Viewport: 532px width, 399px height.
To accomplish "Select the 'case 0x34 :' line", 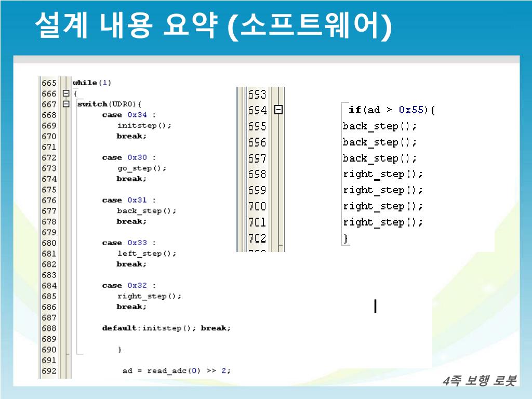I will click(129, 115).
